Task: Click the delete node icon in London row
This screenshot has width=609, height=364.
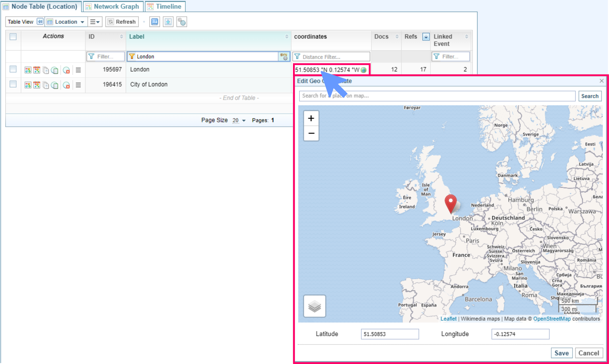Action: click(x=66, y=70)
